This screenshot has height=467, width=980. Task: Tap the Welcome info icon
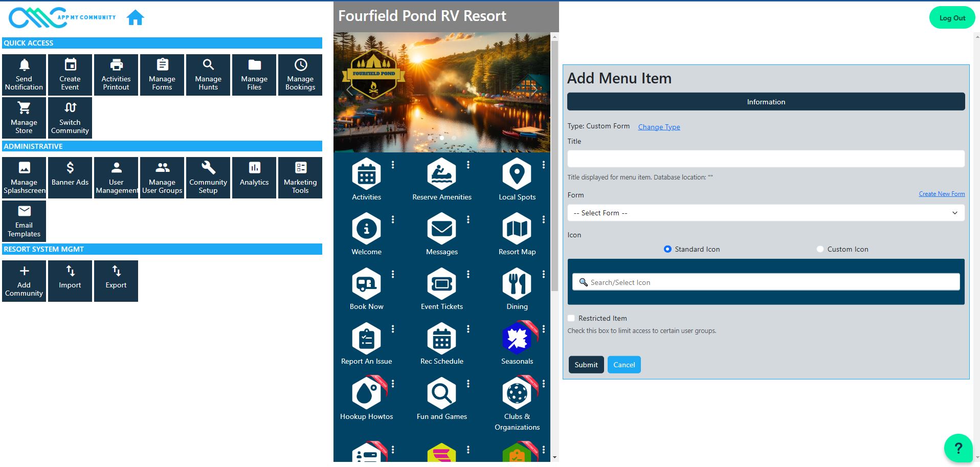point(366,229)
